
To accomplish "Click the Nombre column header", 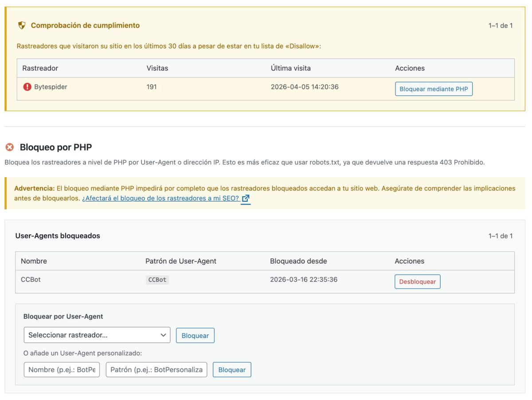I will coord(34,261).
